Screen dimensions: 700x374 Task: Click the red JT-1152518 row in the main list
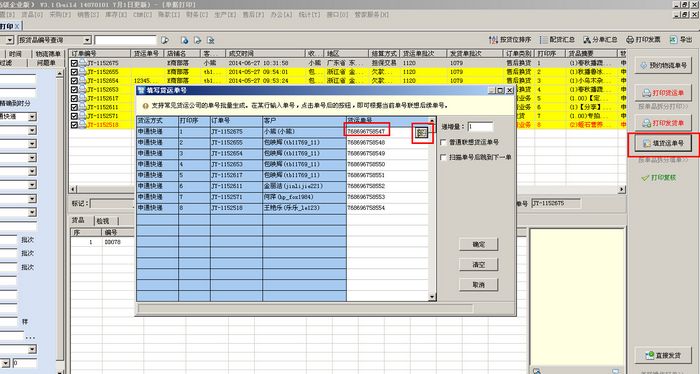(348, 125)
